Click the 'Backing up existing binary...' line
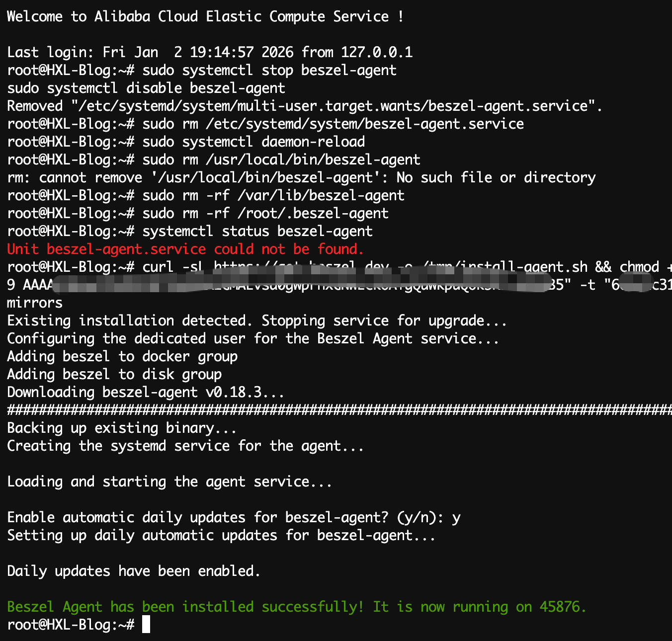This screenshot has height=641, width=672. pos(122,428)
